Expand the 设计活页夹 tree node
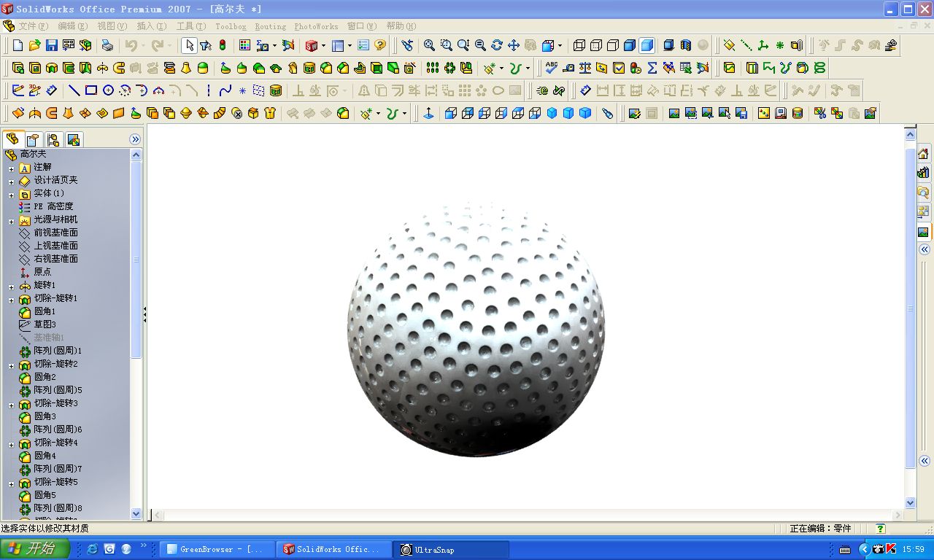Image resolution: width=934 pixels, height=560 pixels. click(x=11, y=182)
